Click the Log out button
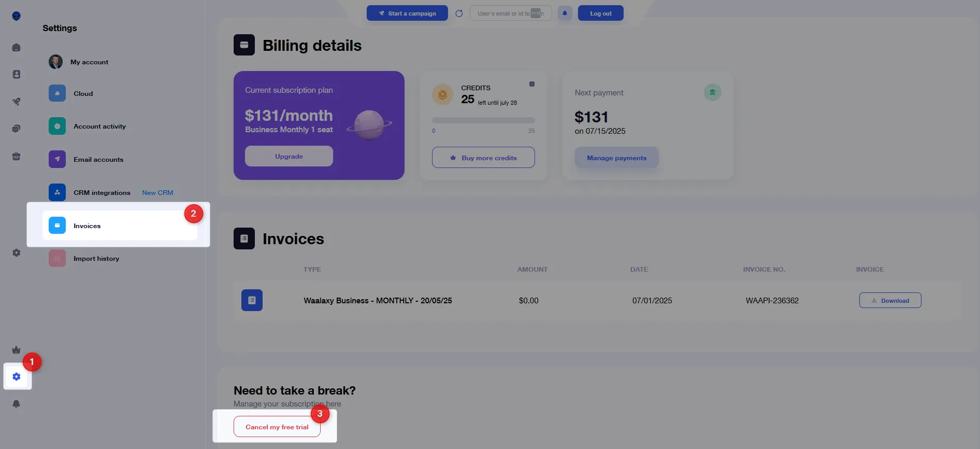980x449 pixels. point(601,13)
